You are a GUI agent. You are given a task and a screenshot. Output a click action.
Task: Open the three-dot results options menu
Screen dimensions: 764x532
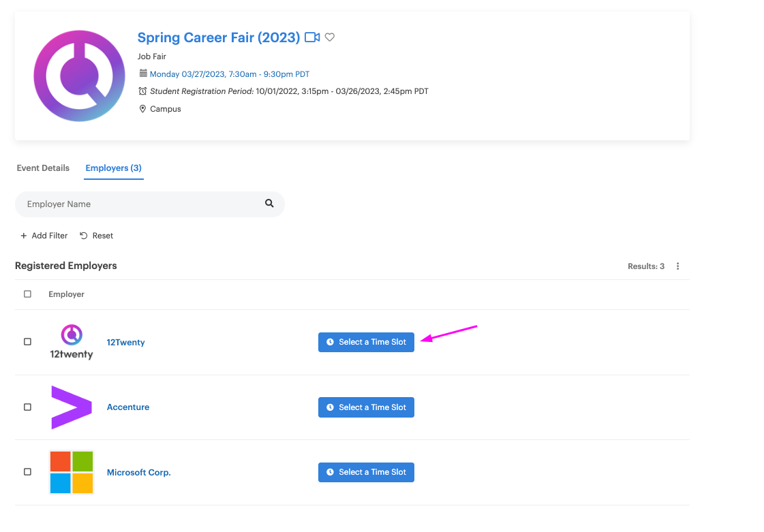[677, 266]
